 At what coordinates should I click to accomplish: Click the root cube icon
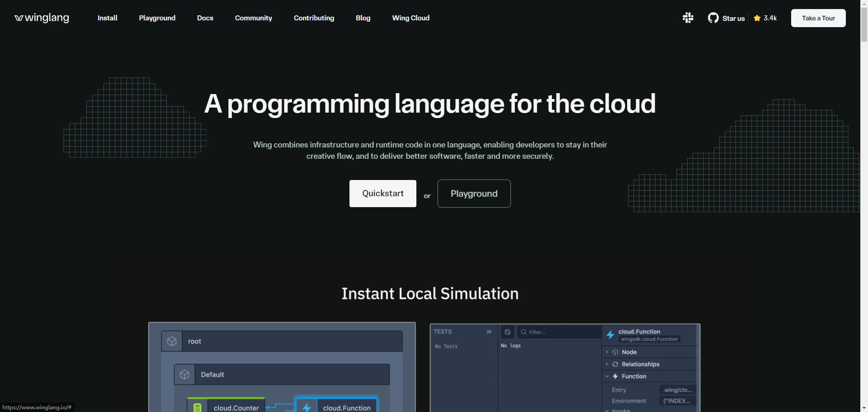172,341
